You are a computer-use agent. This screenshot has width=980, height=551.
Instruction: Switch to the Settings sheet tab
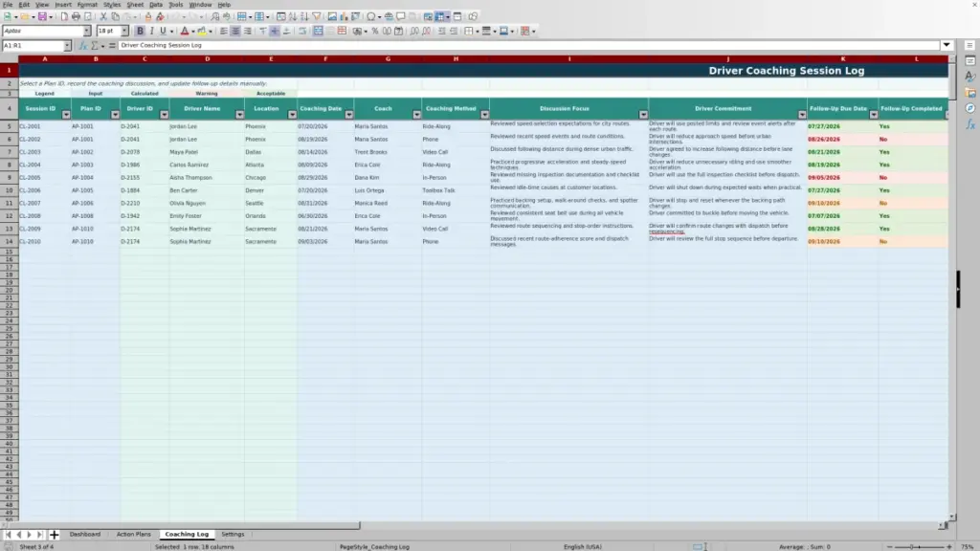tap(233, 534)
